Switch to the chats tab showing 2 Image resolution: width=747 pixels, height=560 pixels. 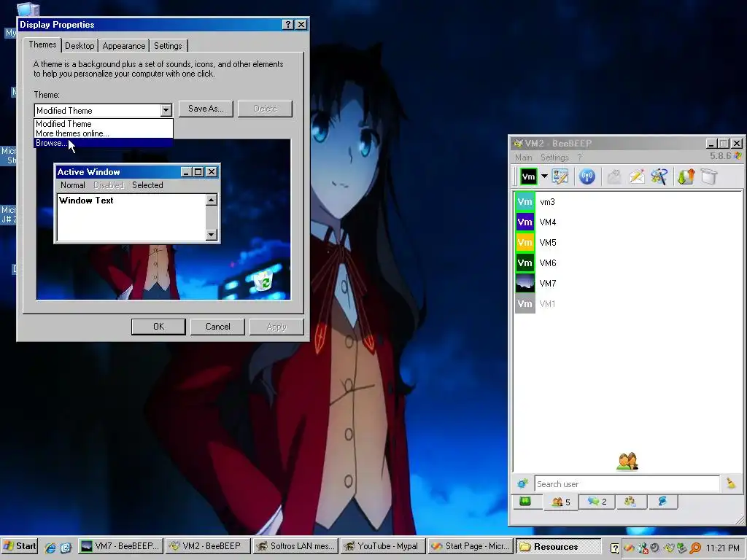[x=597, y=502]
